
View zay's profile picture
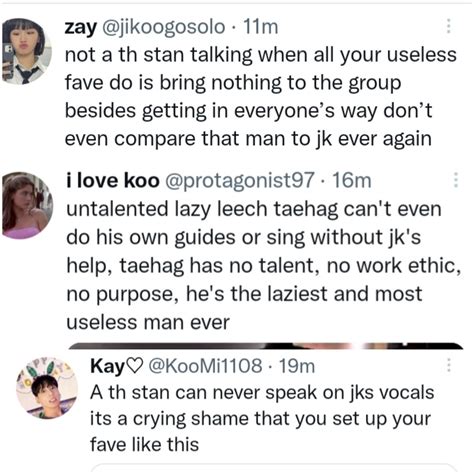pyautogui.click(x=27, y=51)
